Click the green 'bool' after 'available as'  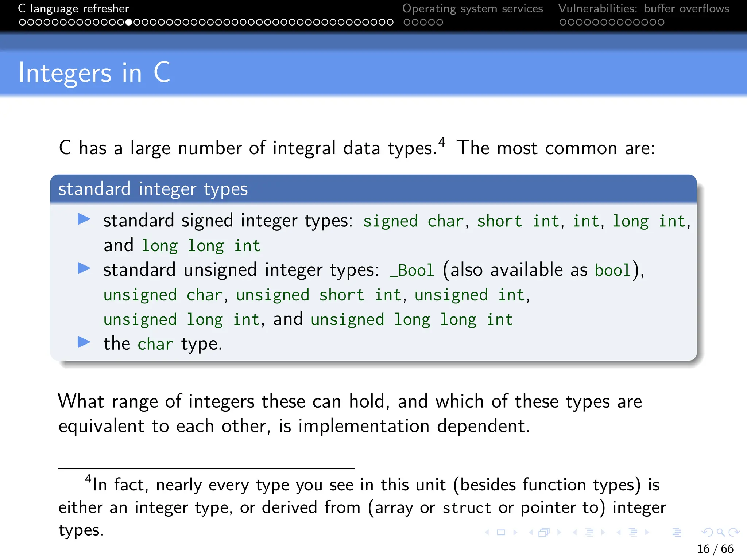613,270
